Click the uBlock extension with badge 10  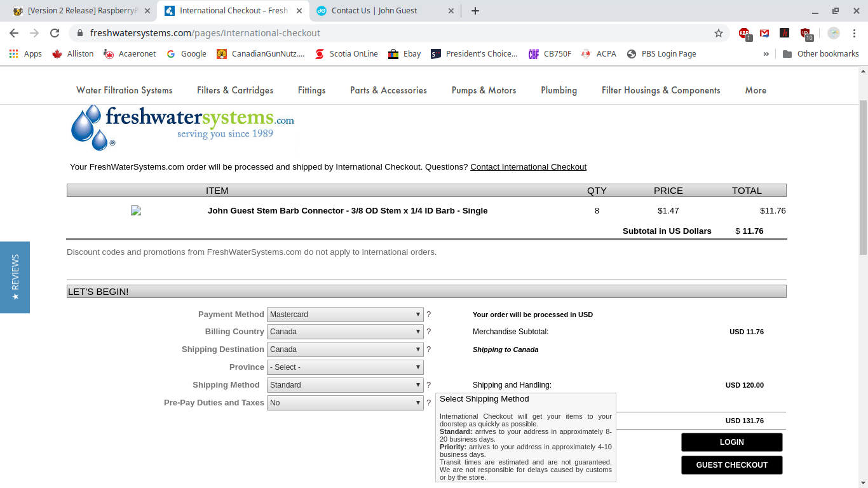click(806, 34)
